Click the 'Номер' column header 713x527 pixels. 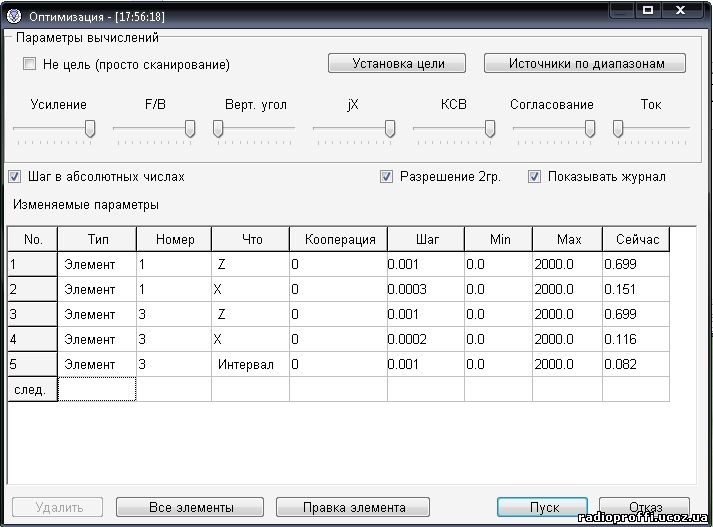click(x=174, y=239)
